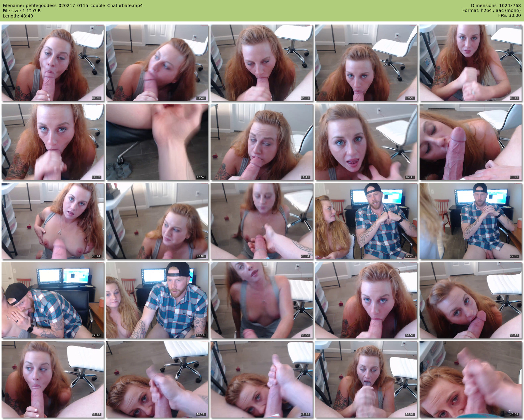Click the Filename text in the header

[x=73, y=6]
